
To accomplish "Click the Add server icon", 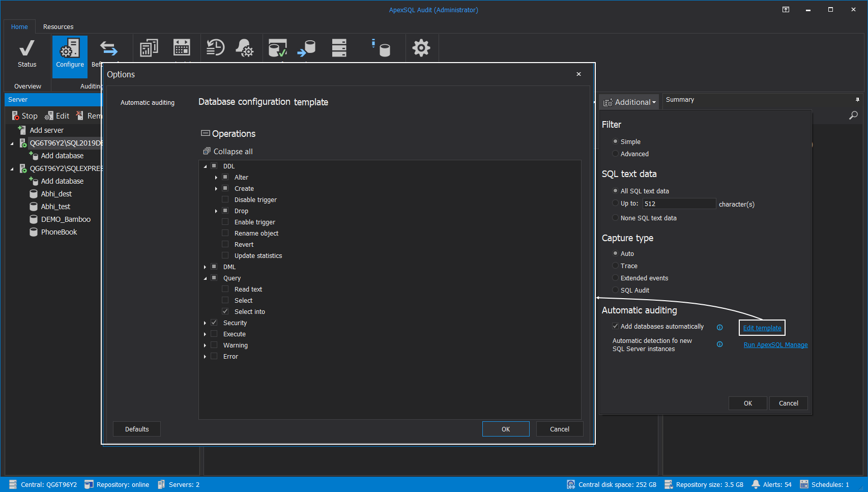I will click(x=22, y=130).
